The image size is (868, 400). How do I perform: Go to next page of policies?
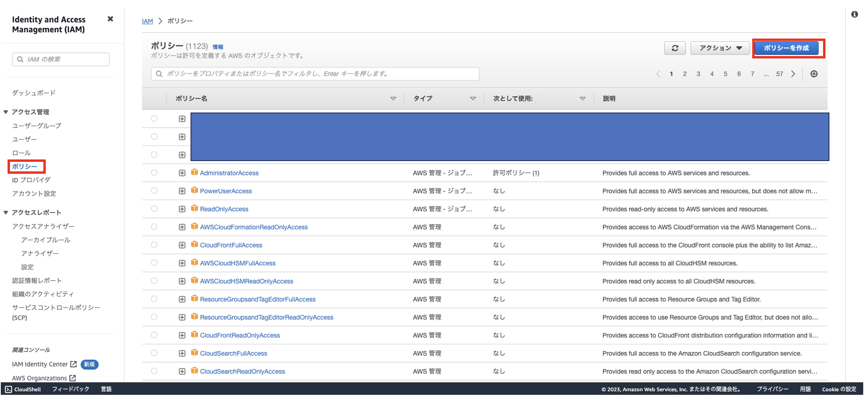click(793, 74)
